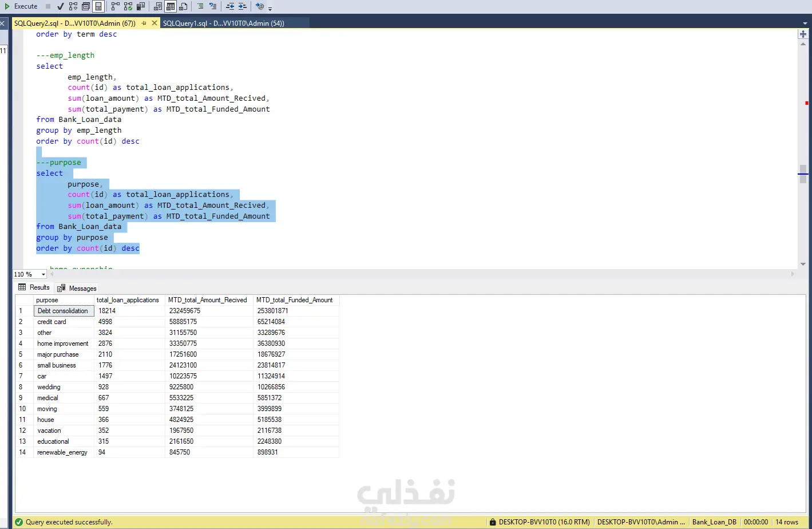
Task: Select the educational purpose cell
Action: tap(64, 441)
